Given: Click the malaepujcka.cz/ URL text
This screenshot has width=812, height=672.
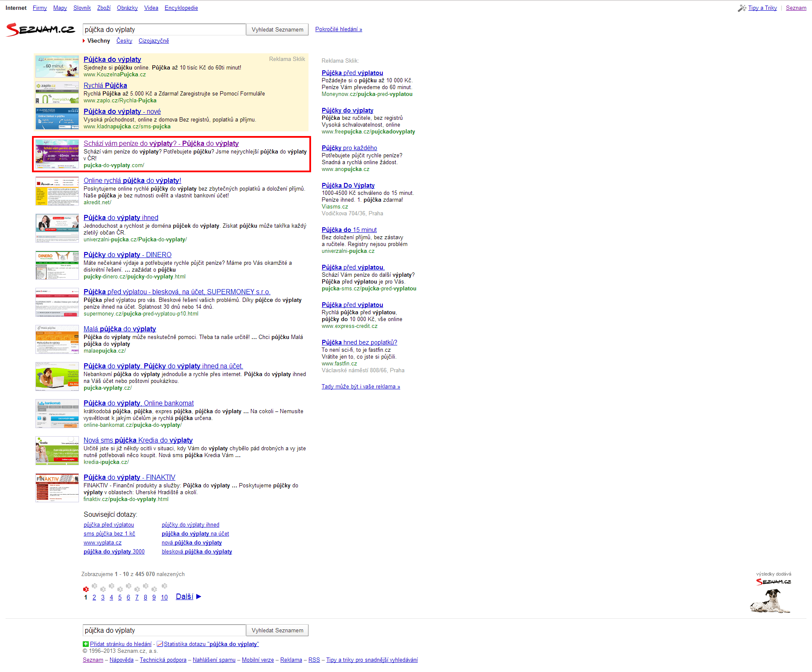Looking at the screenshot, I should point(105,351).
